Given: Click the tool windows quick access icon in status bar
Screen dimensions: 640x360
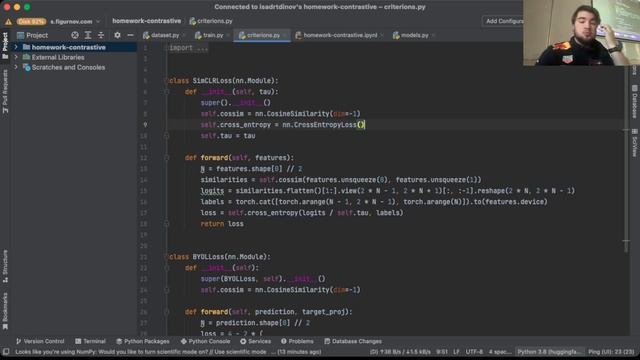Looking at the screenshot, I should [6, 352].
